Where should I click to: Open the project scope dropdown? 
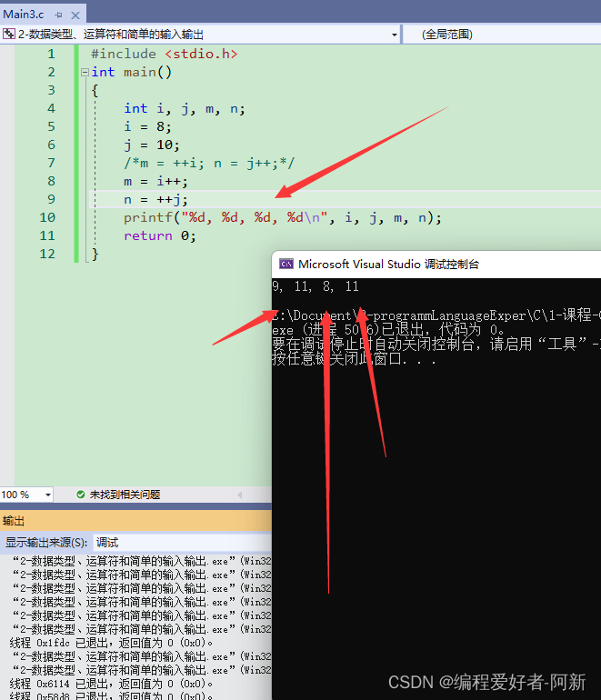click(395, 35)
